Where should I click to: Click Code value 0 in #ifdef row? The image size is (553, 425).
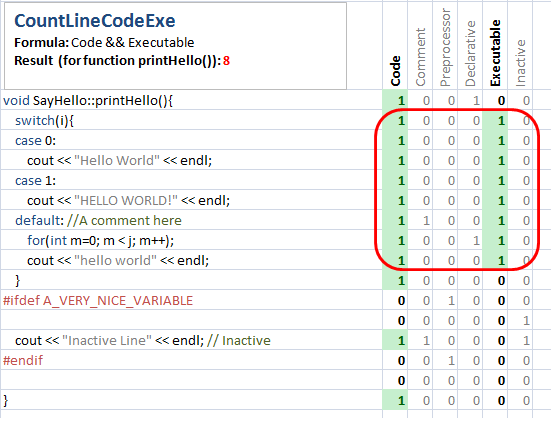[x=401, y=300]
